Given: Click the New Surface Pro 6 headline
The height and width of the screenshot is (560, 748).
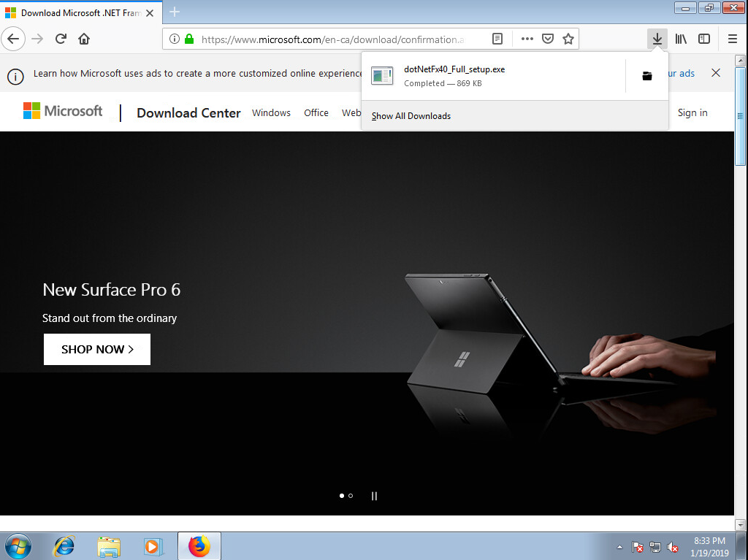Looking at the screenshot, I should [x=112, y=290].
